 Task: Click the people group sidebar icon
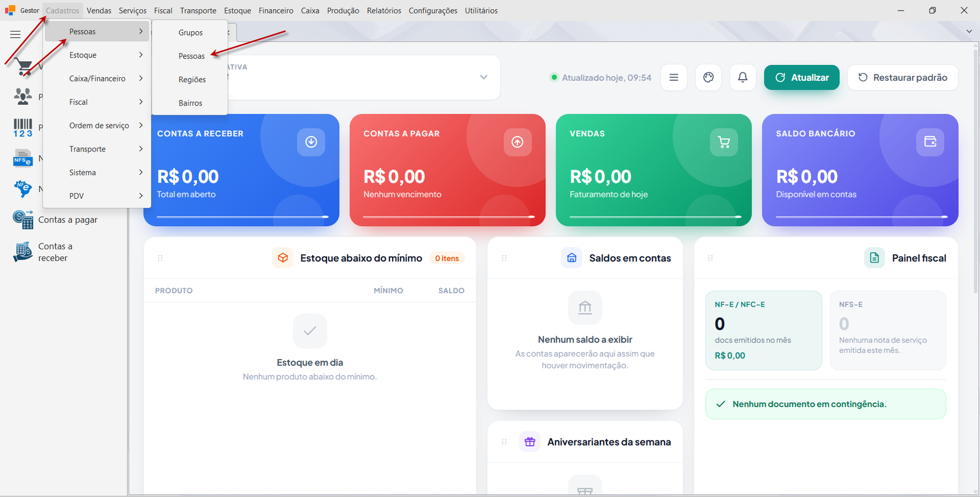[23, 96]
